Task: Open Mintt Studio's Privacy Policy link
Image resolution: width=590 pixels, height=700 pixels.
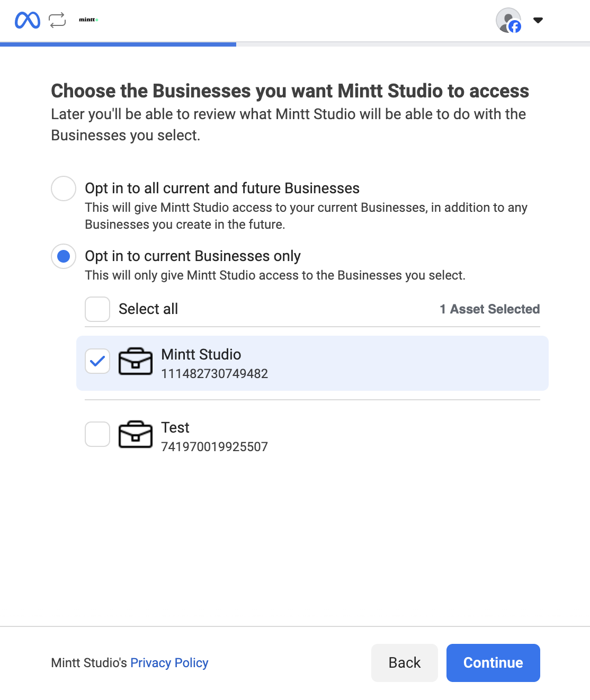Action: tap(169, 662)
